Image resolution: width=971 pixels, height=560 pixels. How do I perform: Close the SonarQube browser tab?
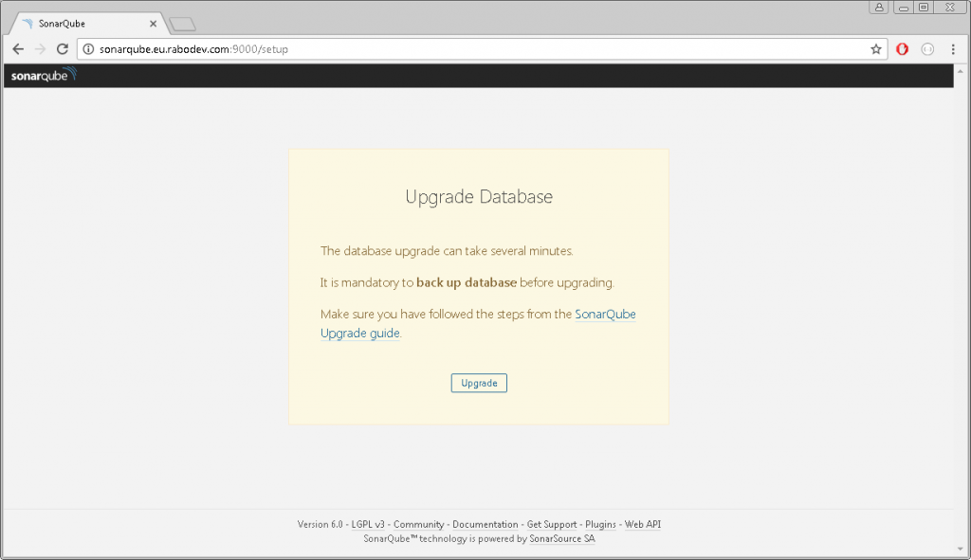tap(153, 24)
